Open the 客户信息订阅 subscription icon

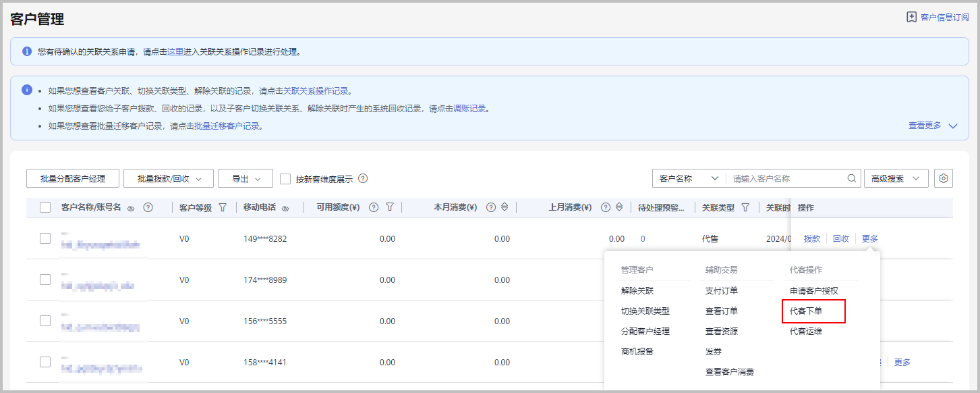point(911,18)
